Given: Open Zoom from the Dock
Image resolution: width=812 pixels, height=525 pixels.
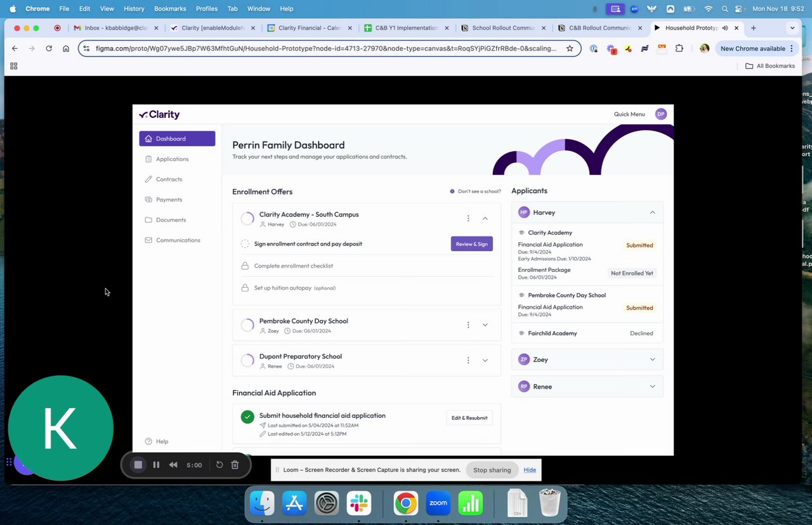Looking at the screenshot, I should (x=438, y=503).
